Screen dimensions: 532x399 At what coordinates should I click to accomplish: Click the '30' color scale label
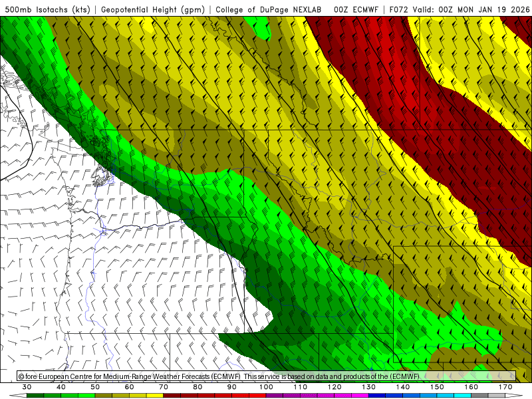coord(27,387)
